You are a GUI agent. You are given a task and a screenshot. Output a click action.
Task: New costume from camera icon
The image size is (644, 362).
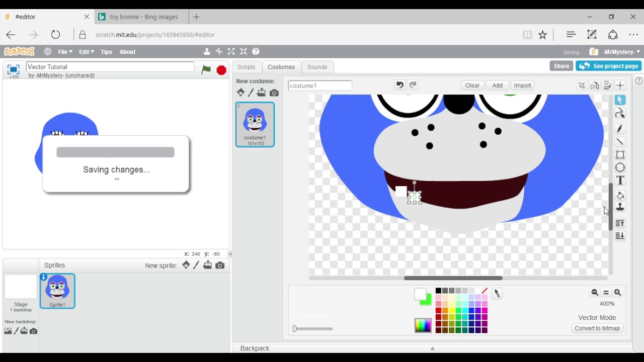tap(274, 93)
